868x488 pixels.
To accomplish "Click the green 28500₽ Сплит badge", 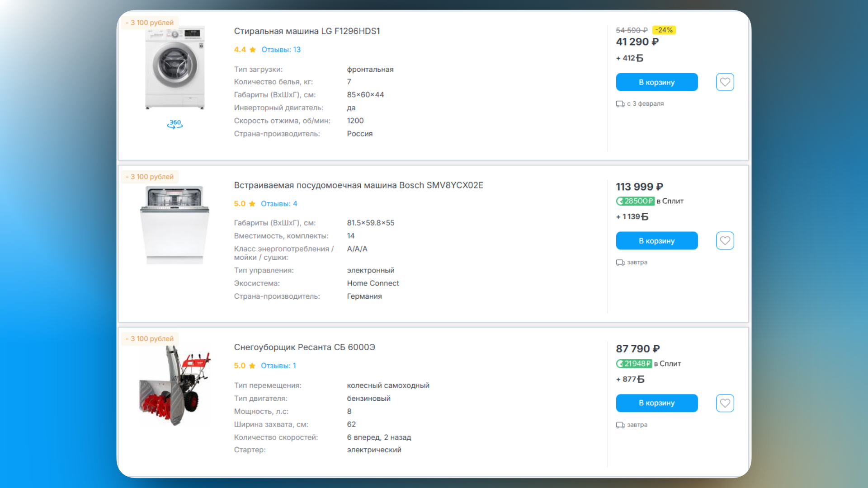I will (x=635, y=201).
